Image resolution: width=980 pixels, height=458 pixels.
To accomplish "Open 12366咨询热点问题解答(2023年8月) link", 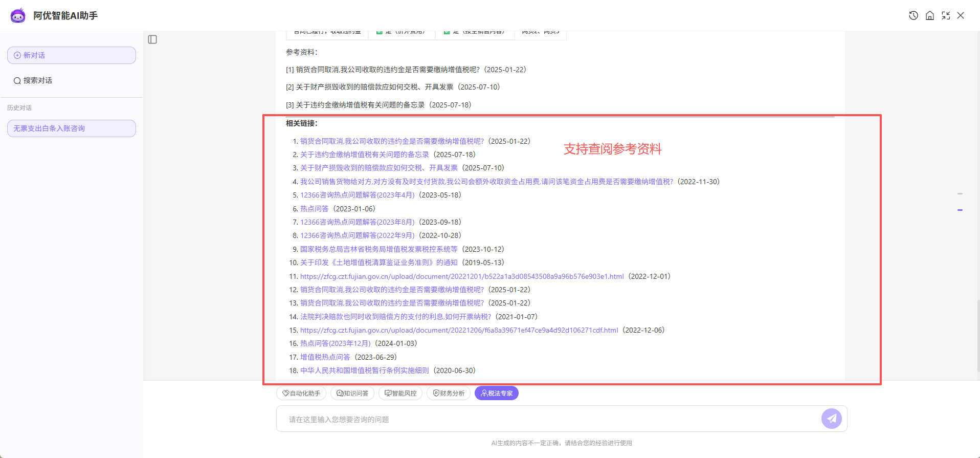I will (357, 222).
